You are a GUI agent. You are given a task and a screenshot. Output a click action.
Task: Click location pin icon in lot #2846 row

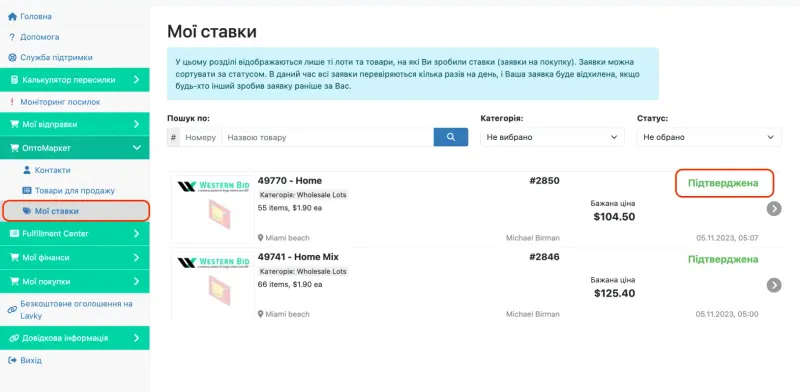tap(261, 314)
